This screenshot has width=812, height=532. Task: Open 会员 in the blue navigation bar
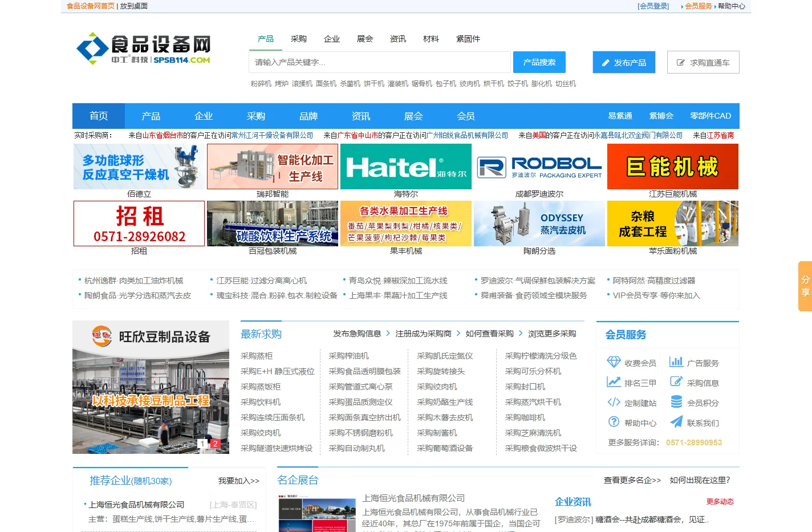(466, 116)
